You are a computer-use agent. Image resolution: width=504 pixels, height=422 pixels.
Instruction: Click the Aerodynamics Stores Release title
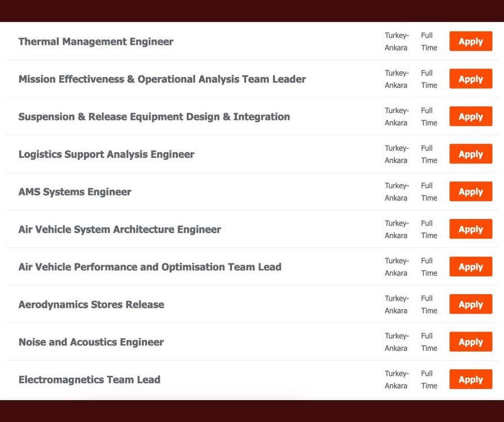(x=91, y=305)
